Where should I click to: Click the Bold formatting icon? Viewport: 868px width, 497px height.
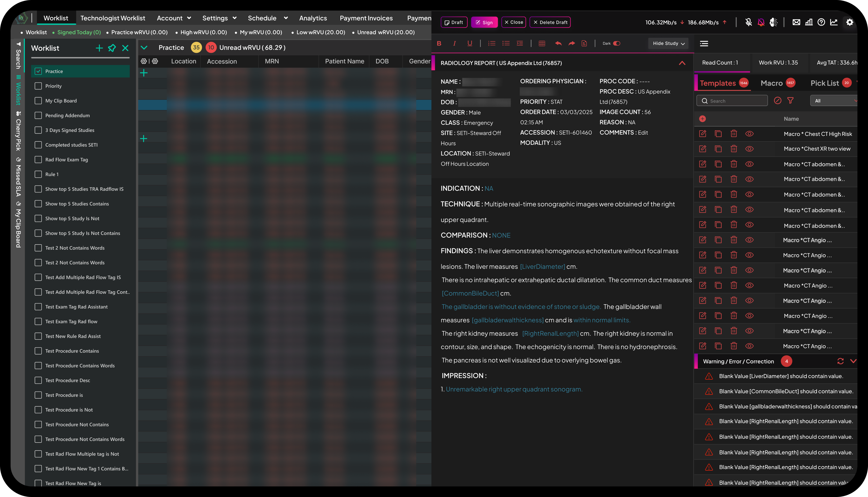[x=439, y=43]
